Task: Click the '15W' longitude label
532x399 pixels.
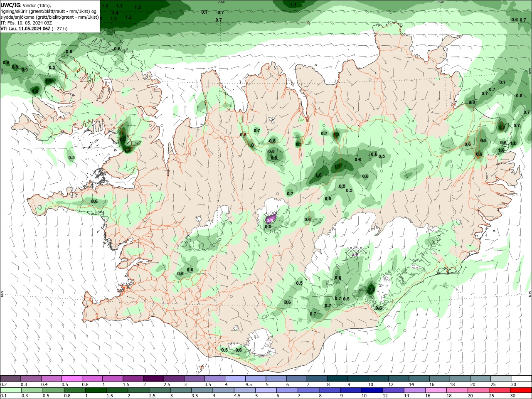Action: pos(440,2)
